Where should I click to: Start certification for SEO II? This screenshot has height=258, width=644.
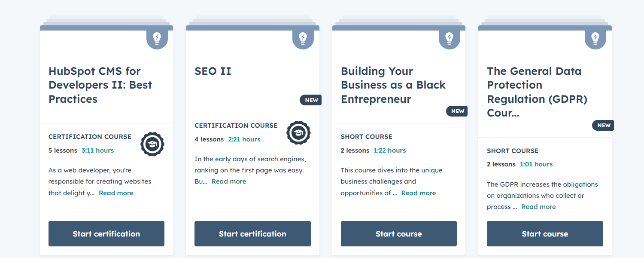[252, 234]
